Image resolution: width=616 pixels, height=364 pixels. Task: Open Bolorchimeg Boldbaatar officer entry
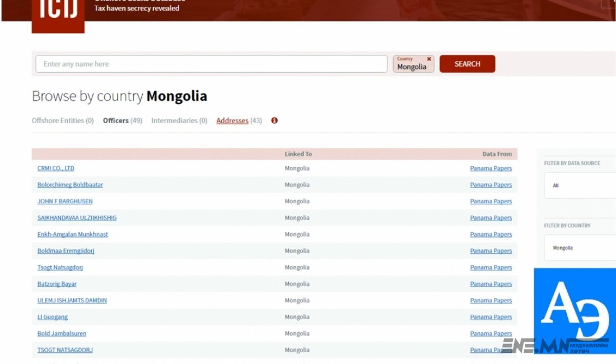(x=70, y=185)
